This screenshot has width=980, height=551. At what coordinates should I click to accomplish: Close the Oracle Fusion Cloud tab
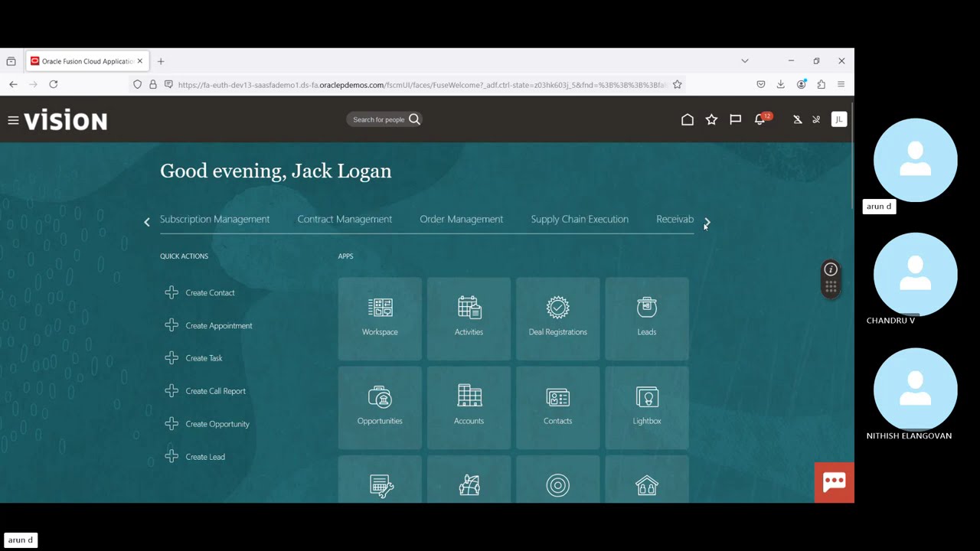click(x=139, y=61)
